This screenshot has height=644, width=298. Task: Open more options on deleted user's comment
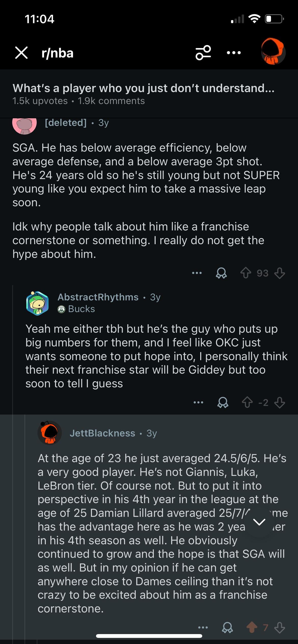point(197,273)
